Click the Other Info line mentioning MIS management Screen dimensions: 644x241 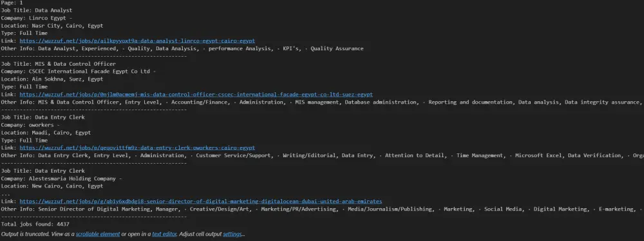click(x=322, y=102)
